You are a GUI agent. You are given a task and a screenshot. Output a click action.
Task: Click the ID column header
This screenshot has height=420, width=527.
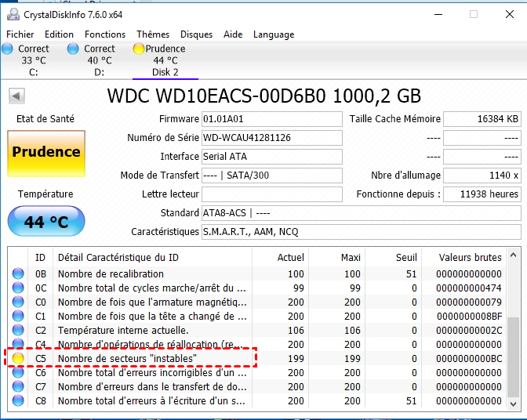(40, 258)
